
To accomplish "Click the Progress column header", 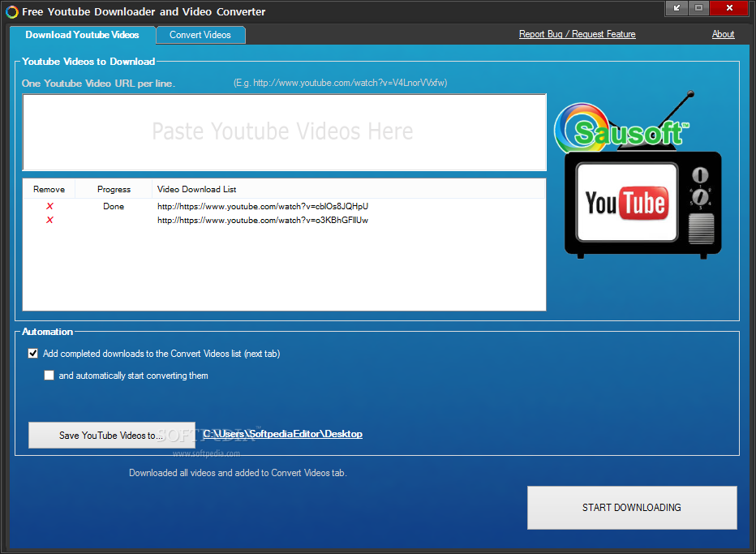I will pyautogui.click(x=114, y=190).
